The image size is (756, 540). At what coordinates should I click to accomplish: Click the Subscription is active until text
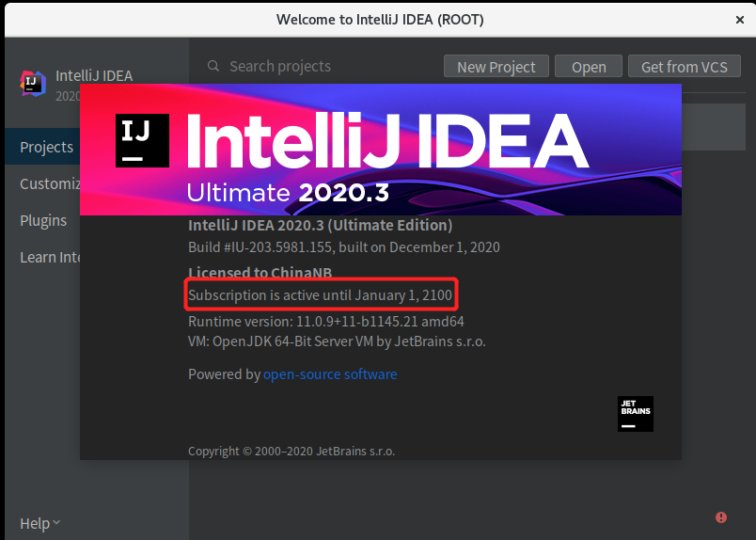coord(320,294)
